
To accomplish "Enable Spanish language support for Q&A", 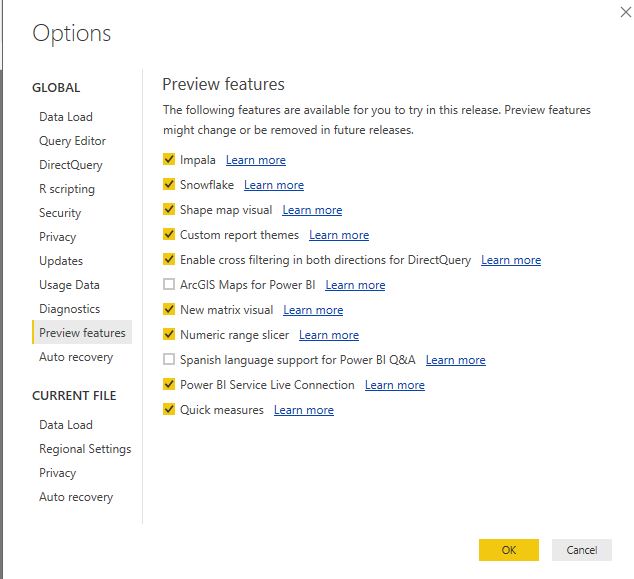I will click(168, 360).
